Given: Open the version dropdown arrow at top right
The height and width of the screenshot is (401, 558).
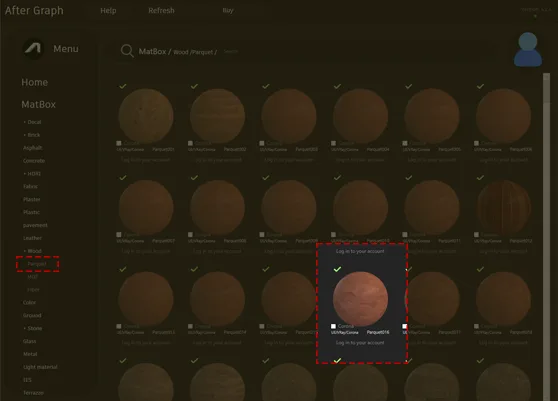Looking at the screenshot, I should [x=535, y=16].
